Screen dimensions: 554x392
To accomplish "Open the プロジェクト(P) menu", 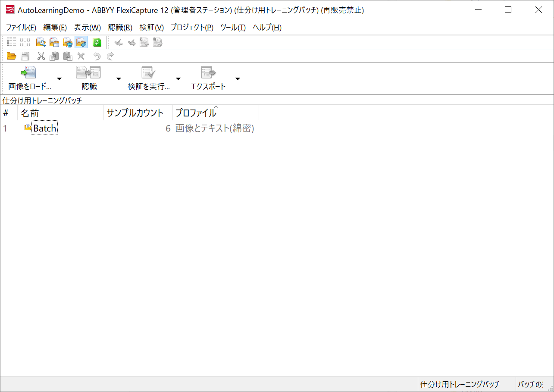I will (x=192, y=28).
